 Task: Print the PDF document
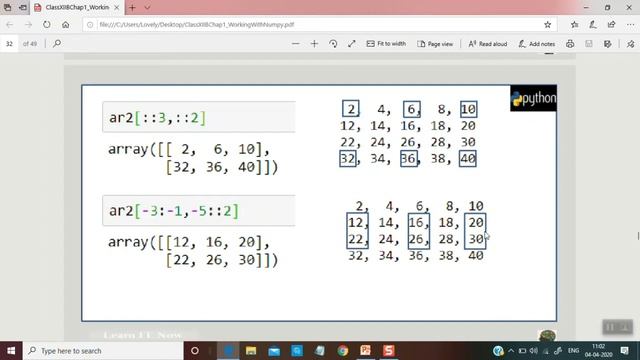[x=570, y=44]
